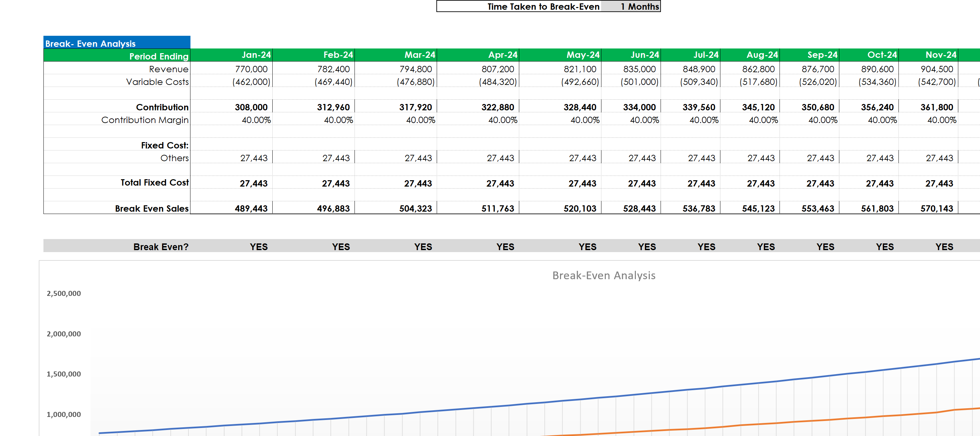This screenshot has width=980, height=436.
Task: Click the 'Period Ending' header cell
Action: (x=117, y=56)
